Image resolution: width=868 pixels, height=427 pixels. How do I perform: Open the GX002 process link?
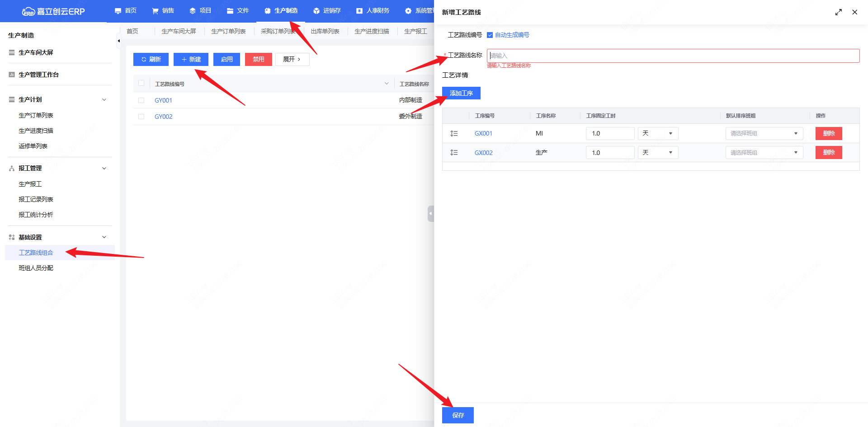pos(483,153)
